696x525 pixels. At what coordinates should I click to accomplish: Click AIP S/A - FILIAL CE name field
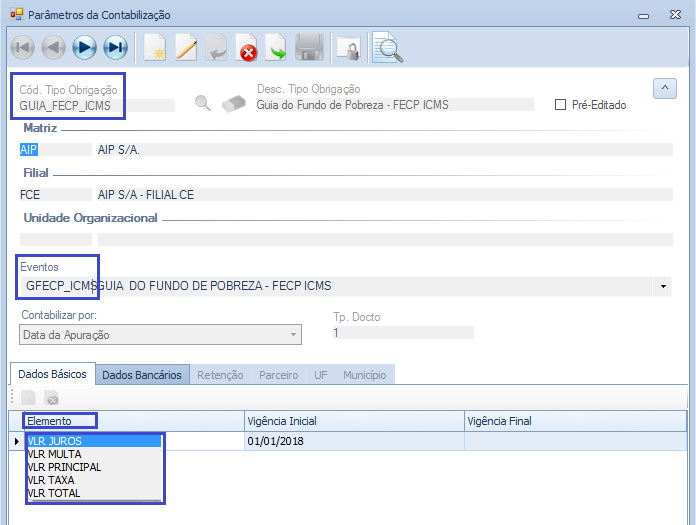click(x=385, y=194)
